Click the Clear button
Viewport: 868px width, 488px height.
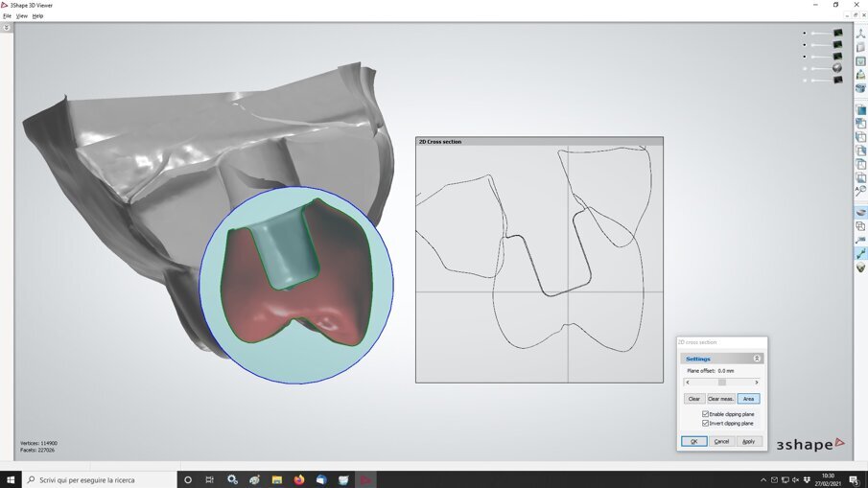click(x=694, y=399)
